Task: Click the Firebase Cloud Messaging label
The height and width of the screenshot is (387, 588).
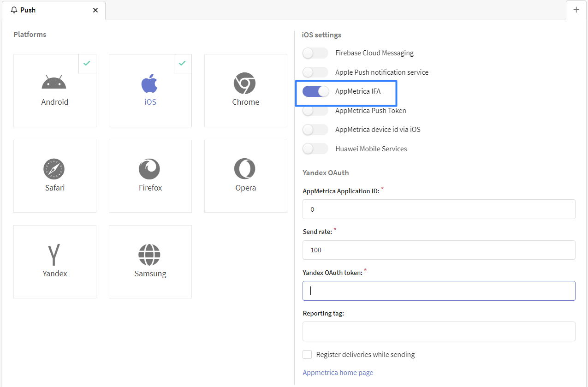Action: (x=374, y=53)
